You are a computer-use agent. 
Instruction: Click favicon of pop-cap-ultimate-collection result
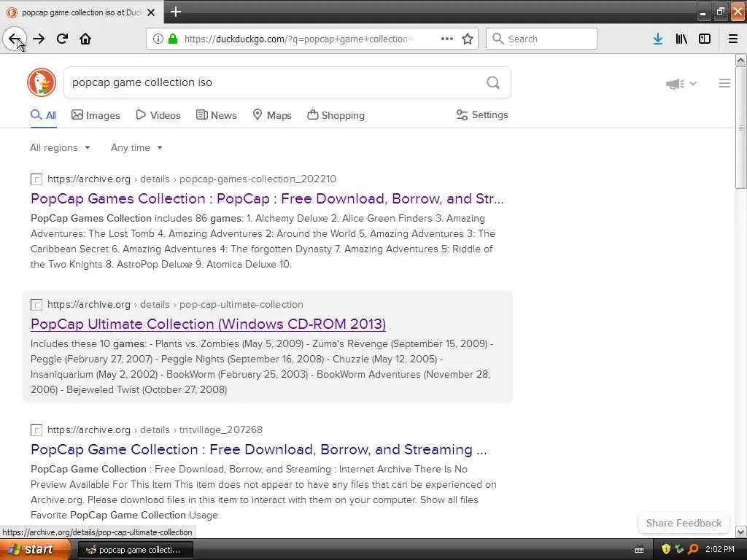tap(36, 305)
